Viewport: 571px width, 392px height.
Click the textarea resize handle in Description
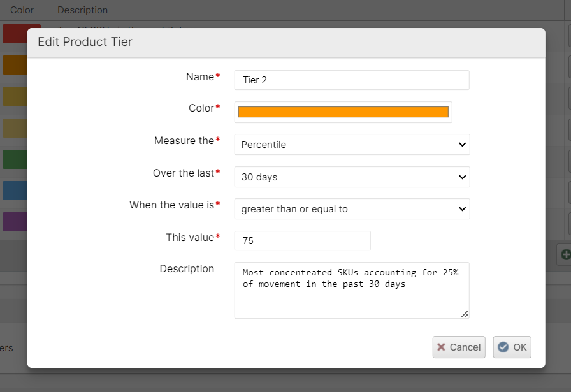point(464,314)
